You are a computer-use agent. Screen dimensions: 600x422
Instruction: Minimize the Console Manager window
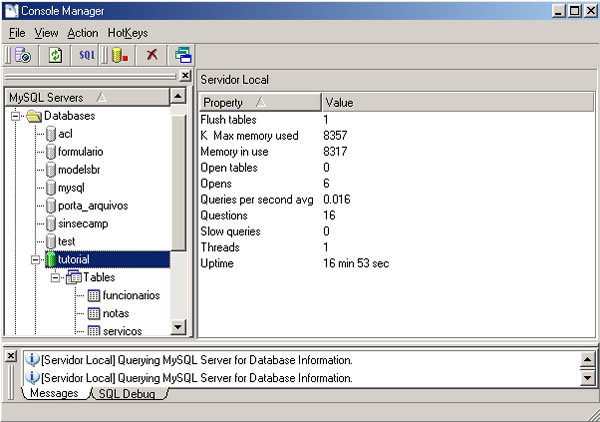[559, 11]
